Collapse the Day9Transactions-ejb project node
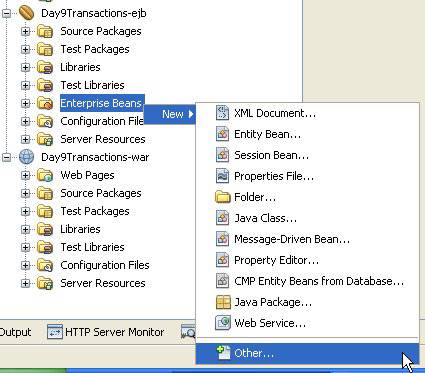The image size is (425, 373). (6, 13)
